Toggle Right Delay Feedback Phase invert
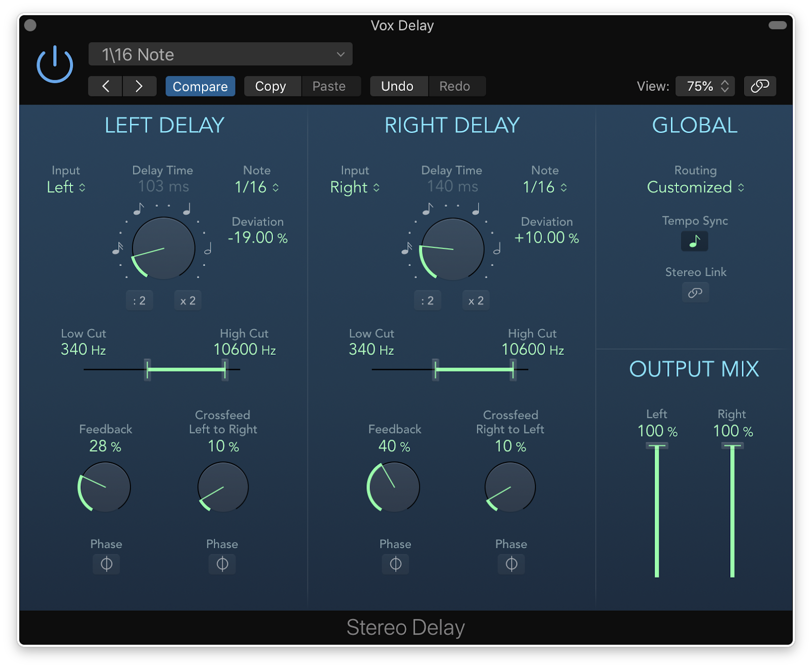The height and width of the screenshot is (668, 812). (395, 564)
